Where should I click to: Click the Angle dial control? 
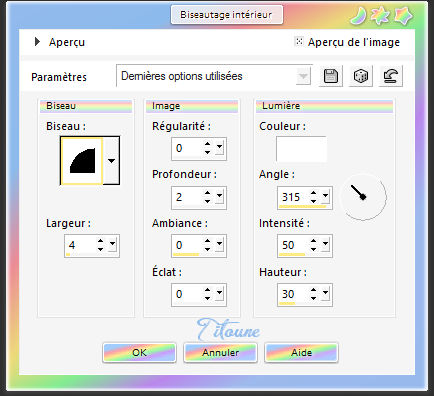[364, 197]
